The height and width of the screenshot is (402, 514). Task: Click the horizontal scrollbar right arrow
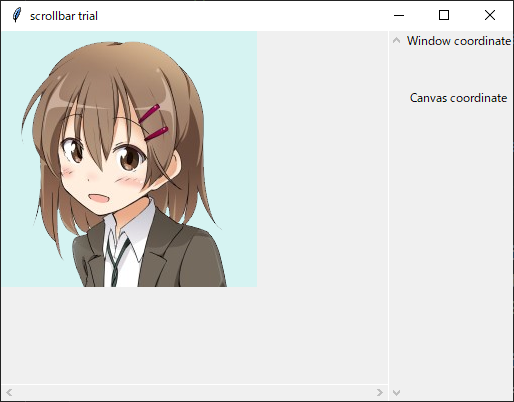point(379,392)
